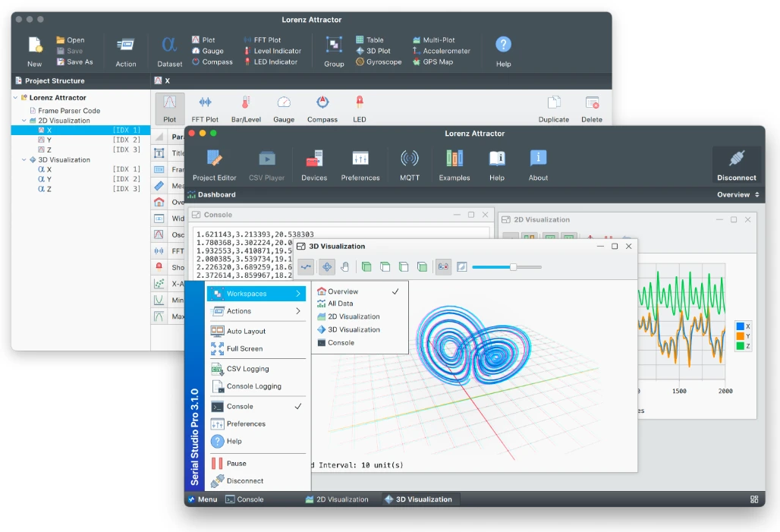Click the orange Y legend swatch

[x=741, y=336]
